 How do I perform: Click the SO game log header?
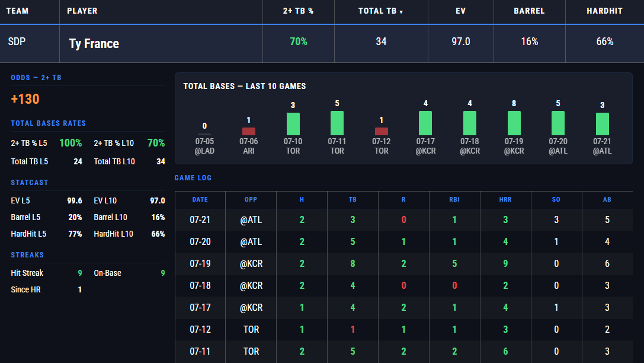(x=556, y=199)
